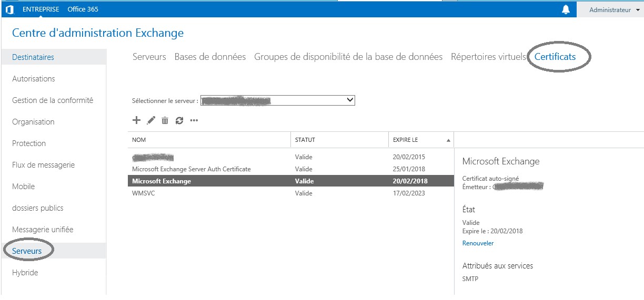
Task: Add a new certificate with the plus icon
Action: 136,120
